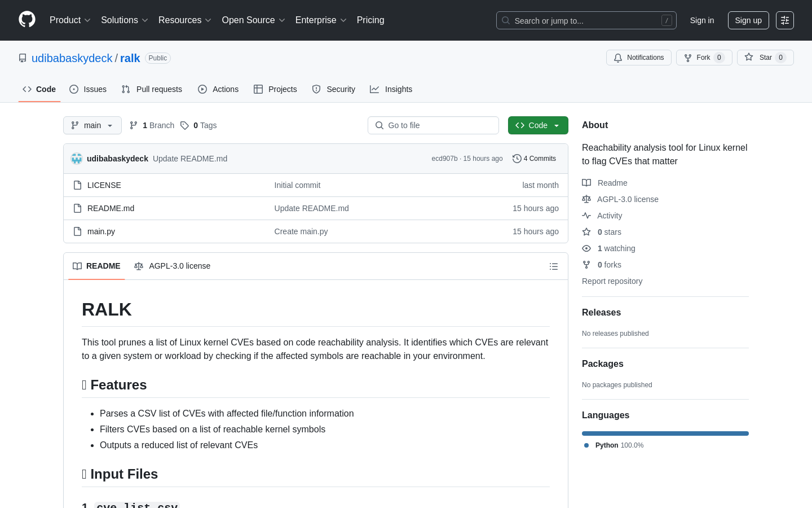Click the README.md file icon
Image resolution: width=812 pixels, height=508 pixels.
[x=78, y=208]
